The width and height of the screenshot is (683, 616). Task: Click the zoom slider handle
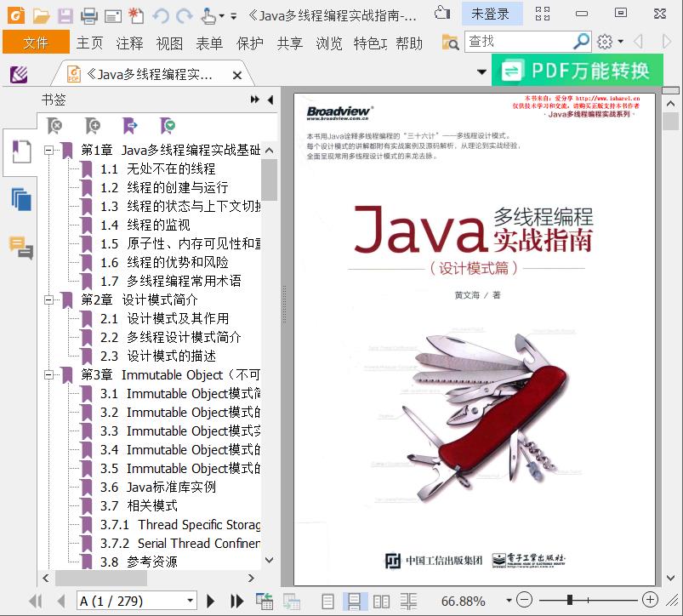(569, 601)
